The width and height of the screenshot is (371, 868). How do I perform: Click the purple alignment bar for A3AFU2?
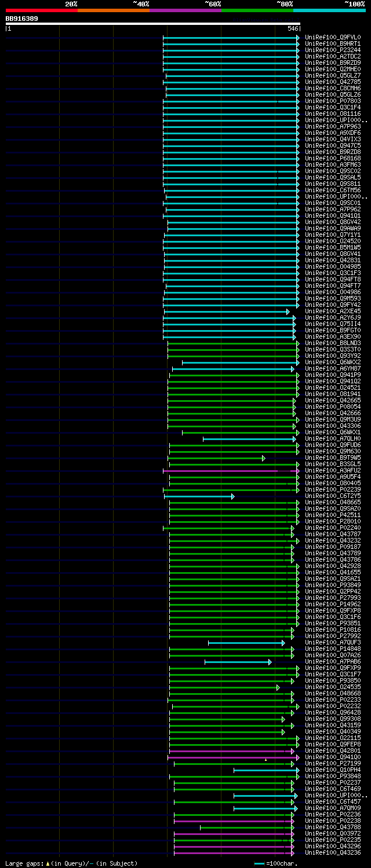coord(231,471)
